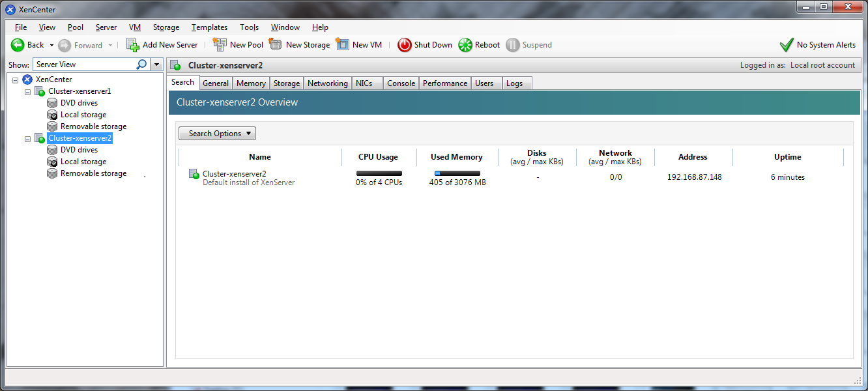868x391 pixels.
Task: Open the No System Alerts checkmark
Action: click(787, 45)
